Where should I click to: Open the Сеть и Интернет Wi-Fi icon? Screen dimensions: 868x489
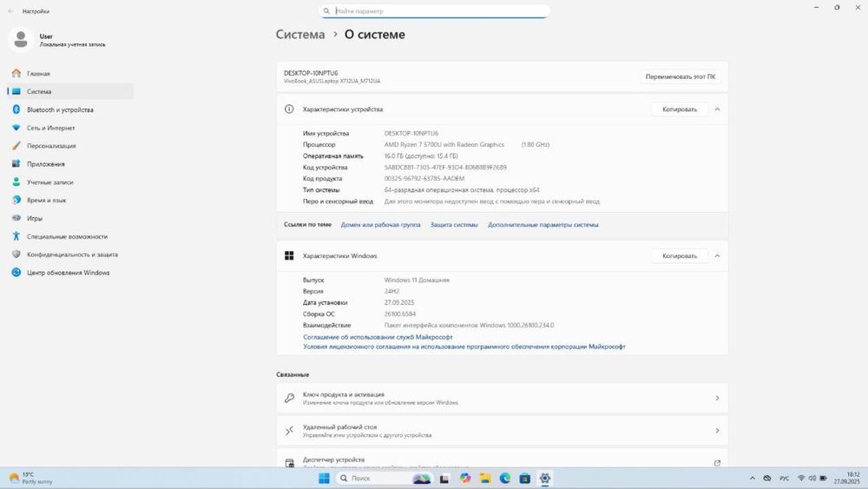tap(16, 128)
